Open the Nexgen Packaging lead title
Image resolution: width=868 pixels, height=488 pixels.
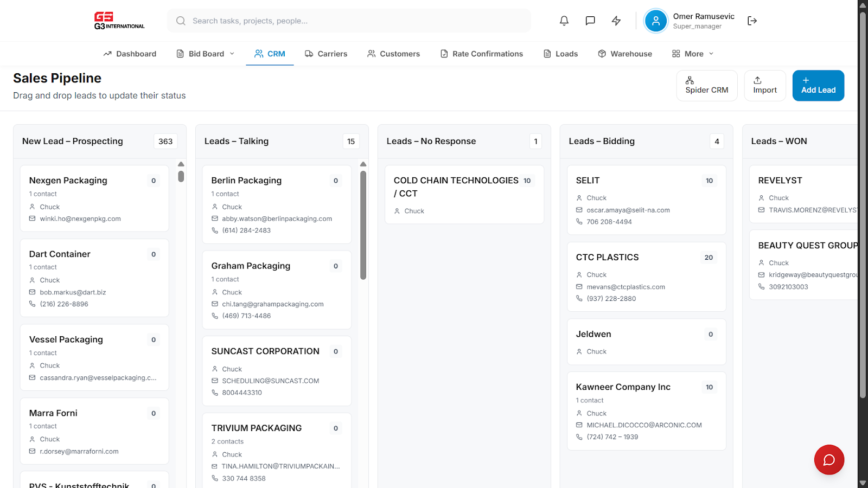pos(68,181)
